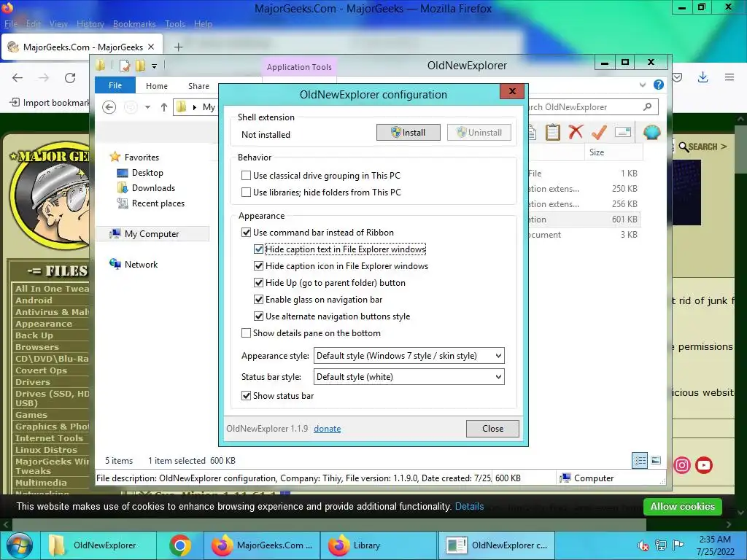The width and height of the screenshot is (747, 560).
Task: Select Network in navigation pane
Action: pos(141,264)
